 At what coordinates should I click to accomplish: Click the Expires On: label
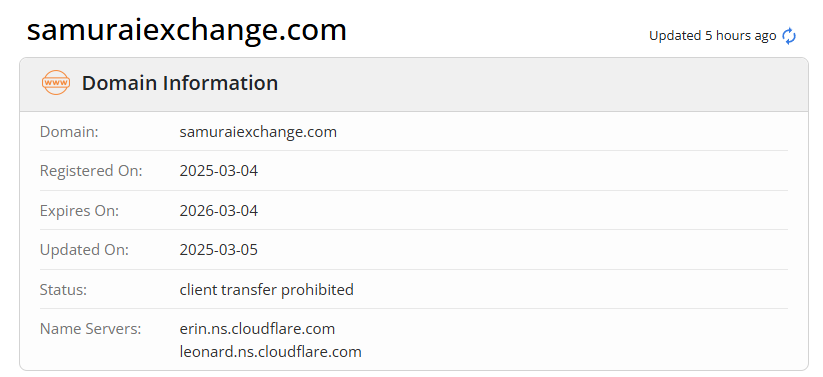79,211
